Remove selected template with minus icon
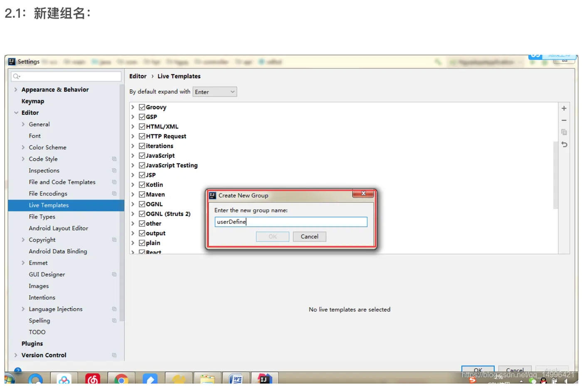The height and width of the screenshot is (392, 582). [564, 120]
